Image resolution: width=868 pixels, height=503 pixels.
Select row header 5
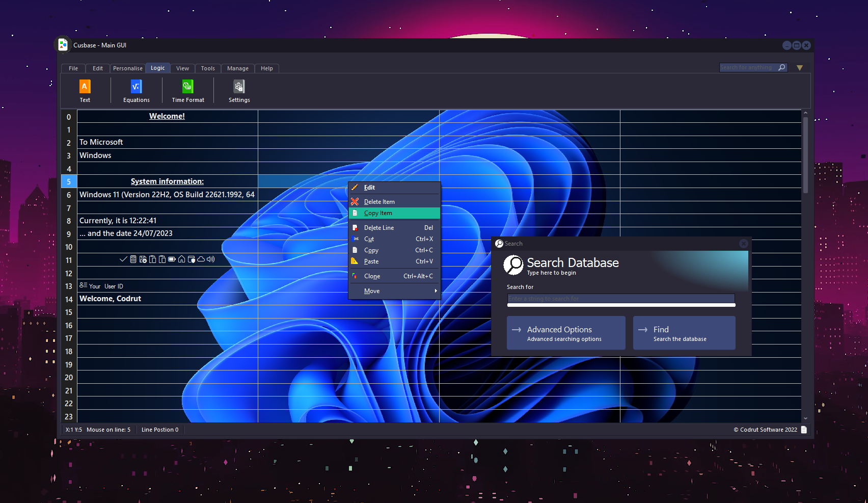click(69, 181)
